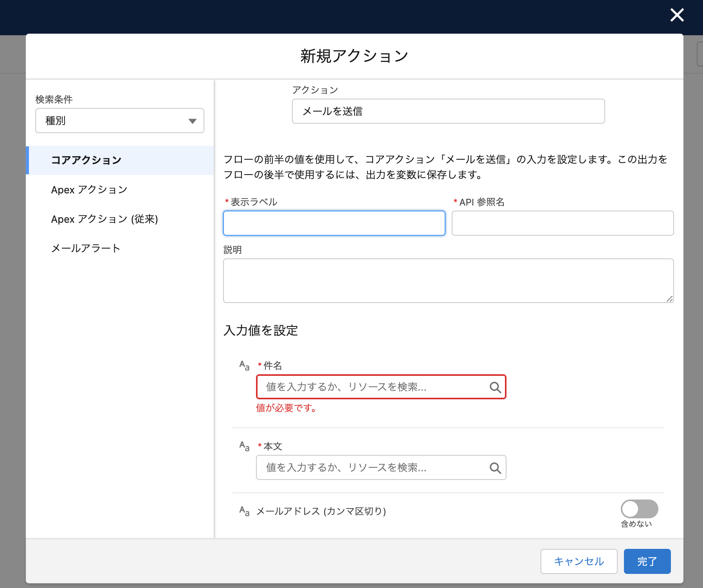Select the コアアクション category
The height and width of the screenshot is (588, 703).
pyautogui.click(x=86, y=160)
